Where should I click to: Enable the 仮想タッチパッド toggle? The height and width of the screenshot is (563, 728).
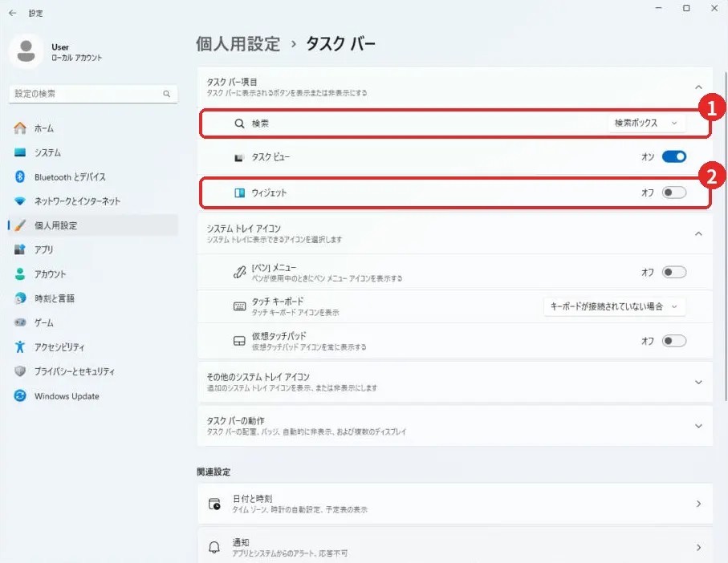pos(674,341)
